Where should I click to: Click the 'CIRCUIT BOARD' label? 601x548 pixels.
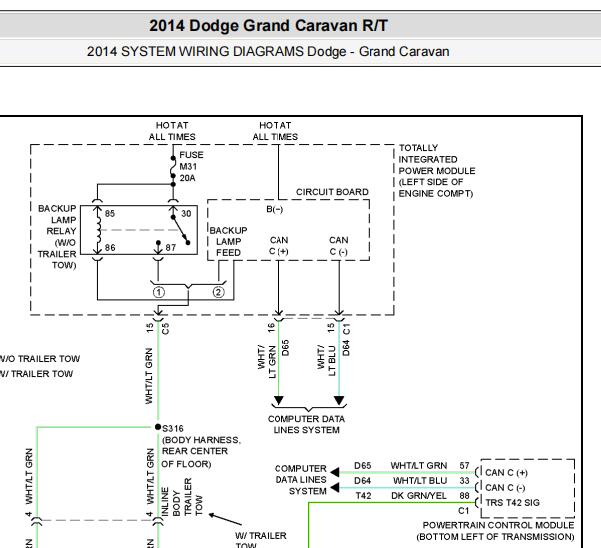332,192
